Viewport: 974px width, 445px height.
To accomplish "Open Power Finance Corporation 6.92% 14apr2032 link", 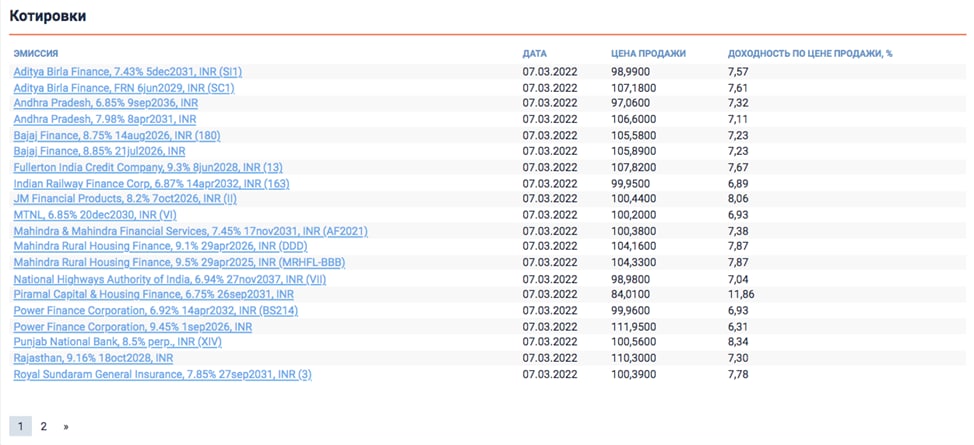I will (x=155, y=311).
